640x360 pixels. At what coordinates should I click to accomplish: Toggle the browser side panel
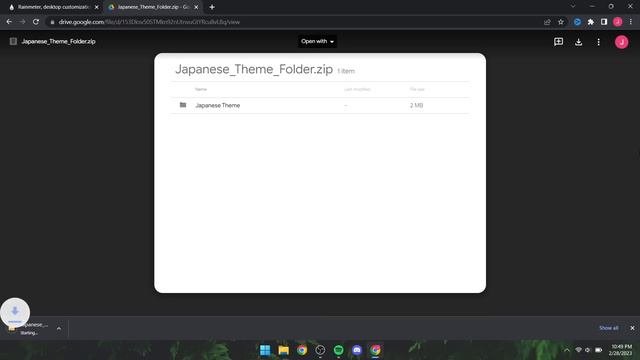coord(604,22)
